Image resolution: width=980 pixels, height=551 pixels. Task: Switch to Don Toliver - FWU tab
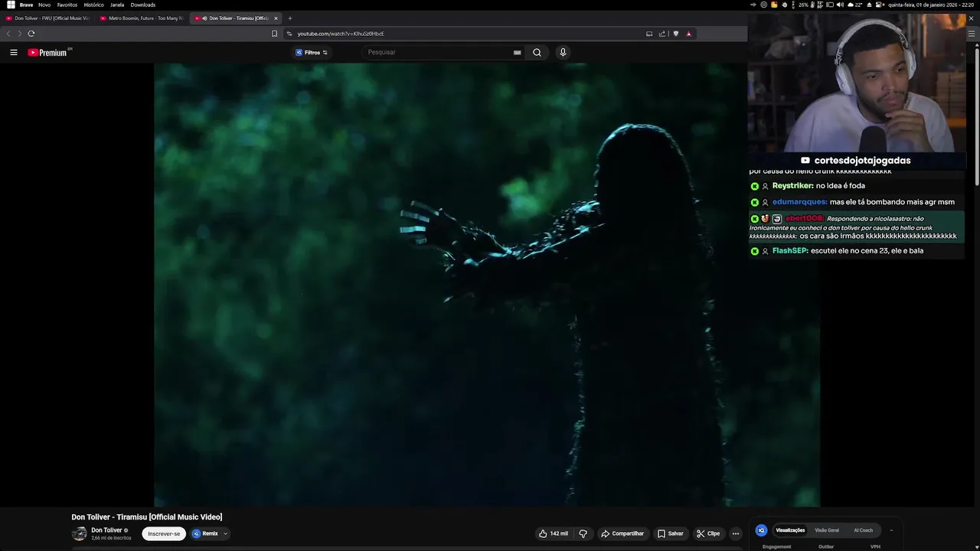47,18
